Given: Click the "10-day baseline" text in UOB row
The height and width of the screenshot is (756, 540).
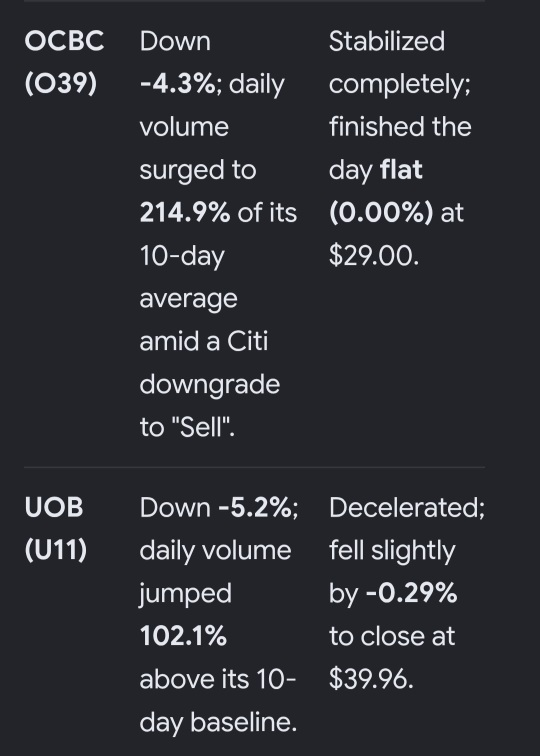Looking at the screenshot, I should tap(218, 702).
